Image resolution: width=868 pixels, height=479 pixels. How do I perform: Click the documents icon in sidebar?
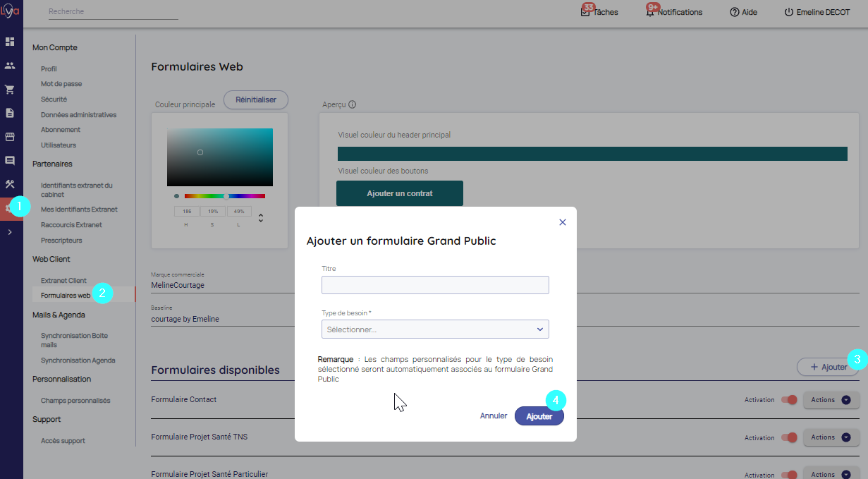point(10,113)
